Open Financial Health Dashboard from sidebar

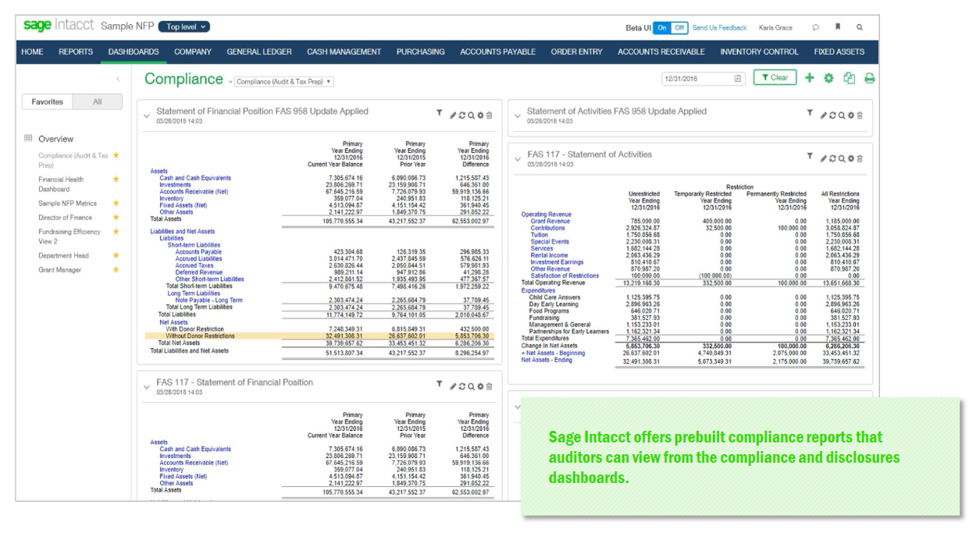pos(61,184)
